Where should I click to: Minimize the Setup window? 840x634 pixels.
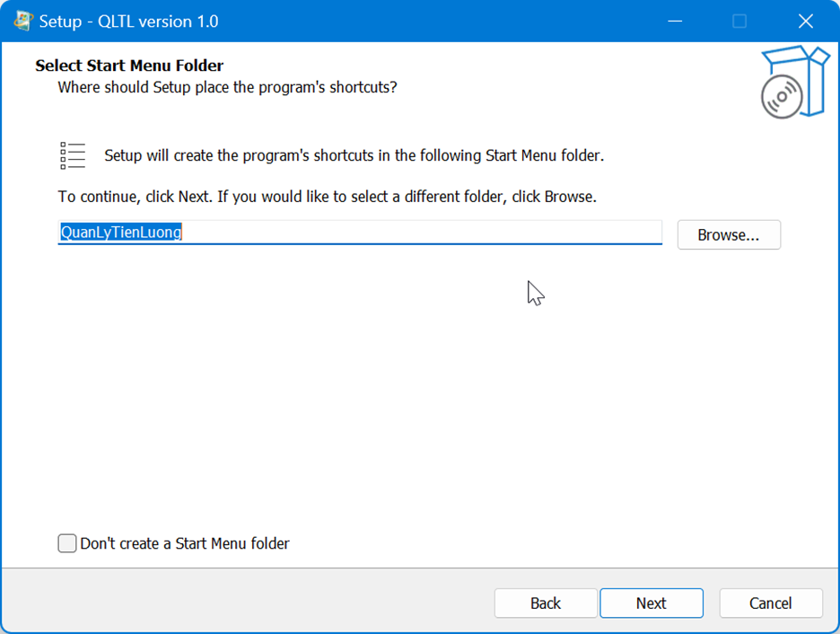coord(673,21)
